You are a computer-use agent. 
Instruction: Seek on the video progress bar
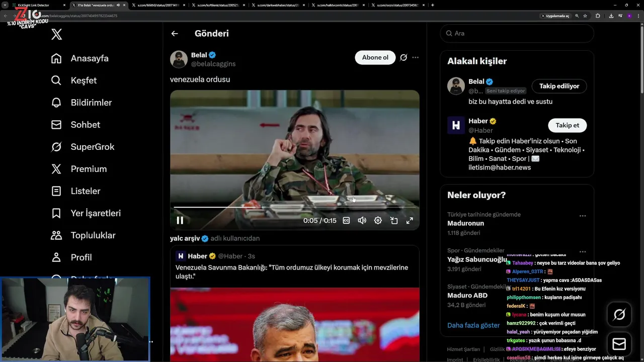point(295,207)
